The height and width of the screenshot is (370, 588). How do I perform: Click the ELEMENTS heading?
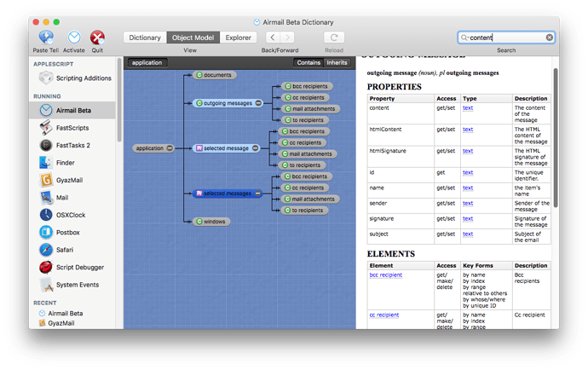click(x=391, y=254)
